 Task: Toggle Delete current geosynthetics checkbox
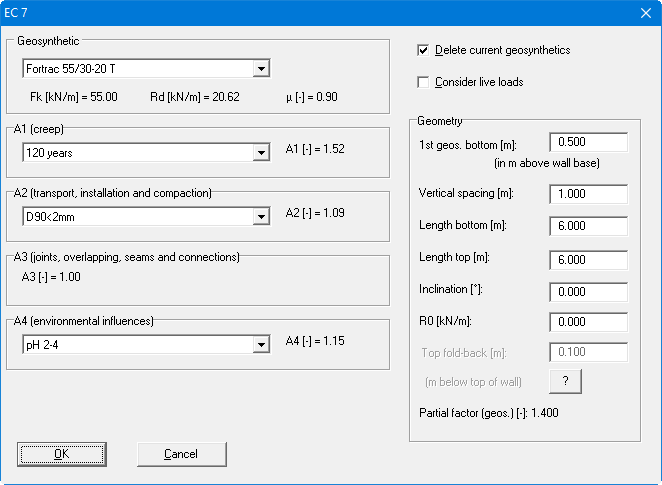pyautogui.click(x=423, y=50)
